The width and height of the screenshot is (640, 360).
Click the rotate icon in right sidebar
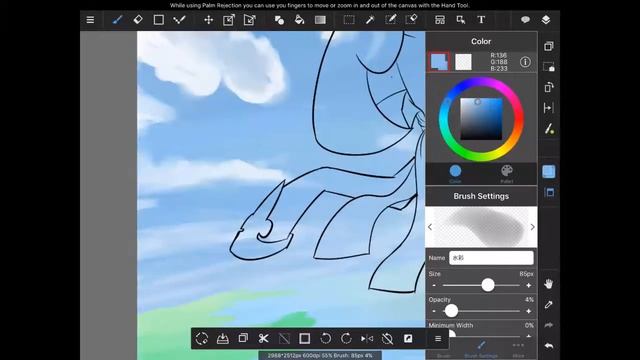tap(549, 87)
